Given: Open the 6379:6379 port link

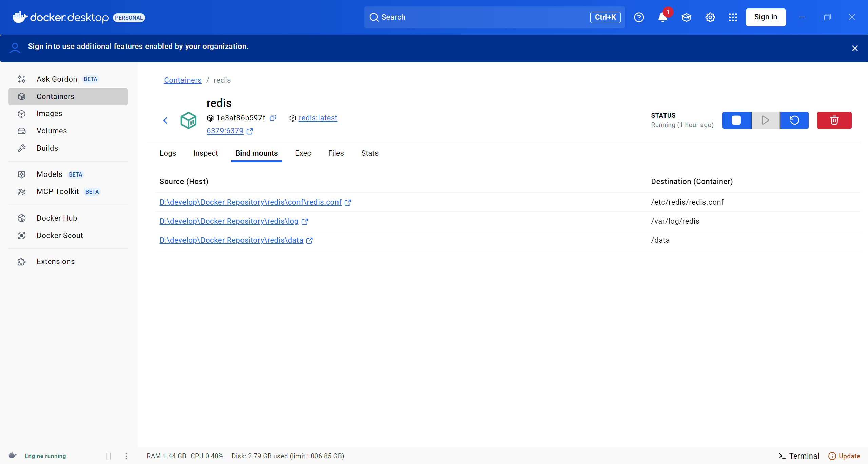Looking at the screenshot, I should tap(225, 131).
